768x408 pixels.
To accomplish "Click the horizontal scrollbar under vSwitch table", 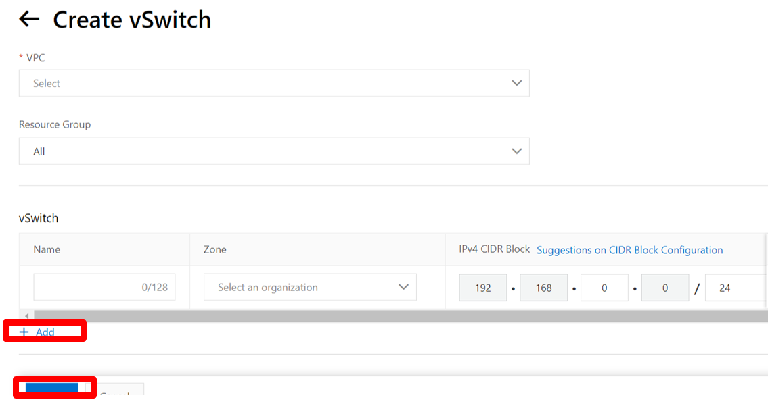I will (x=400, y=316).
